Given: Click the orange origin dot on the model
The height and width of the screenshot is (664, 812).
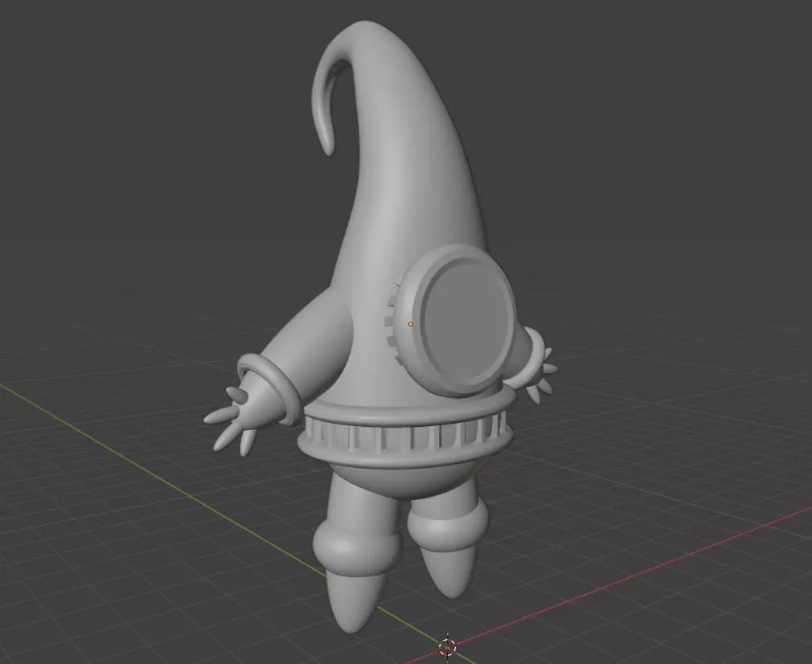Looking at the screenshot, I should click(411, 324).
